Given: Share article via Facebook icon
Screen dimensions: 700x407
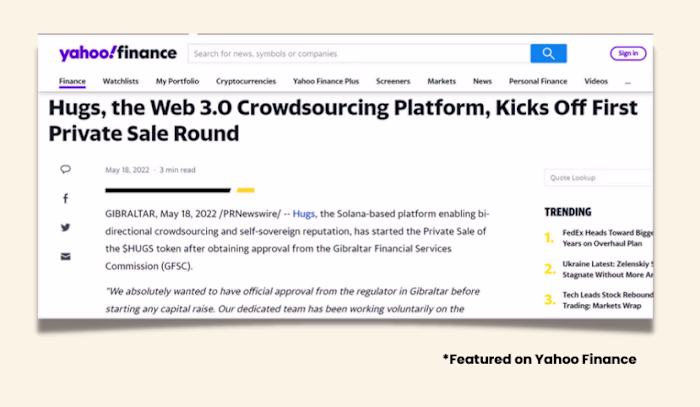Looking at the screenshot, I should point(66,198).
